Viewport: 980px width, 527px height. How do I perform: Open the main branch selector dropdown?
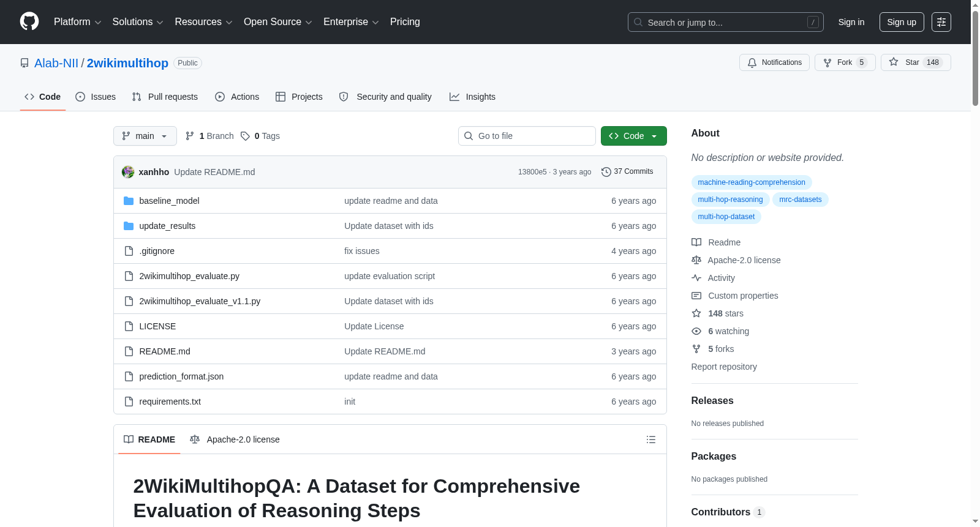click(145, 136)
